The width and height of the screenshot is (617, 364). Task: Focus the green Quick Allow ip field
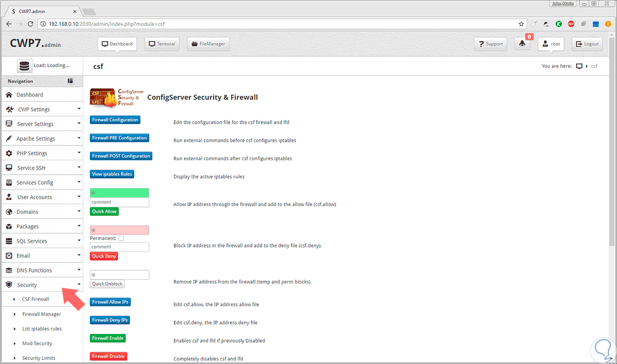click(119, 193)
